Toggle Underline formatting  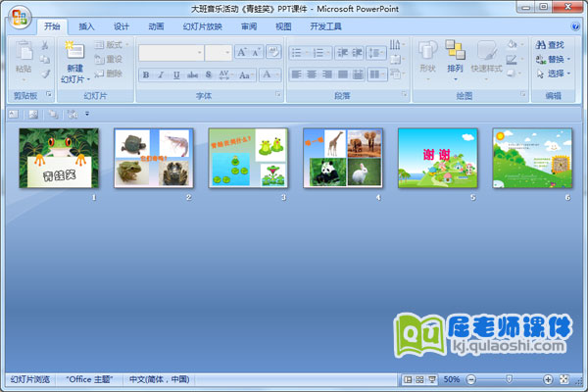click(x=176, y=75)
